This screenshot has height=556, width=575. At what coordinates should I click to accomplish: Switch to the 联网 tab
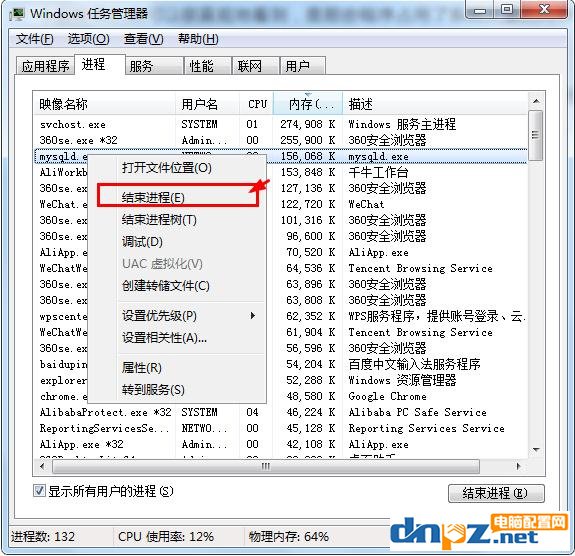pos(256,66)
